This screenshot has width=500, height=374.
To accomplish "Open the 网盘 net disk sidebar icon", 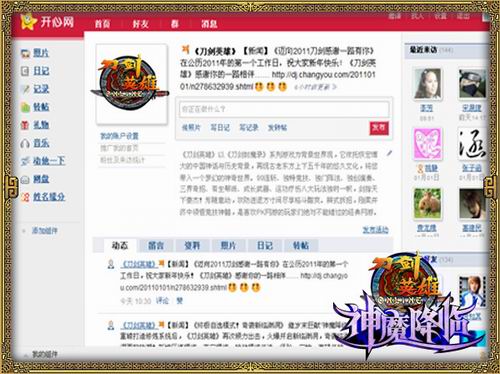I will (x=25, y=180).
